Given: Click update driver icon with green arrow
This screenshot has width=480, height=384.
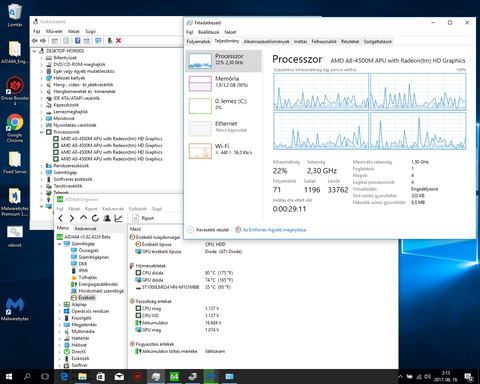Looking at the screenshot, I should click(110, 41).
